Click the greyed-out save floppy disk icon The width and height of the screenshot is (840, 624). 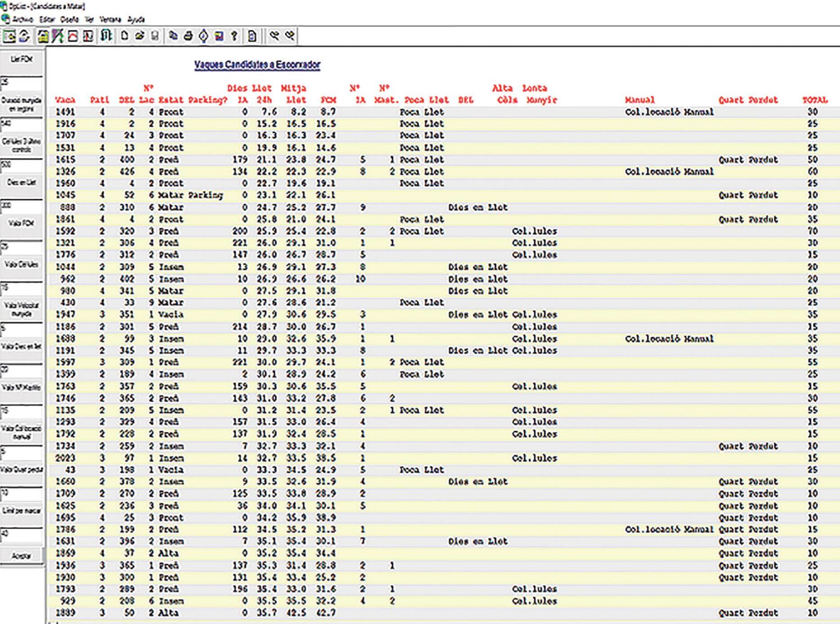click(155, 36)
